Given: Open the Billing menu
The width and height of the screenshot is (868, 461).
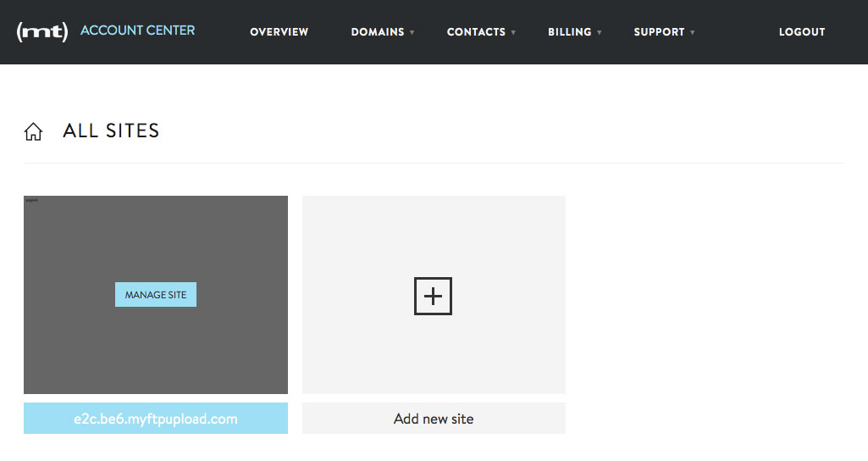Looking at the screenshot, I should 570,32.
